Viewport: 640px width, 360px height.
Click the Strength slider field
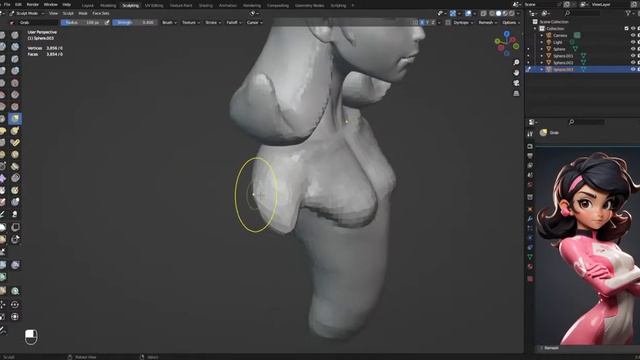(x=135, y=22)
